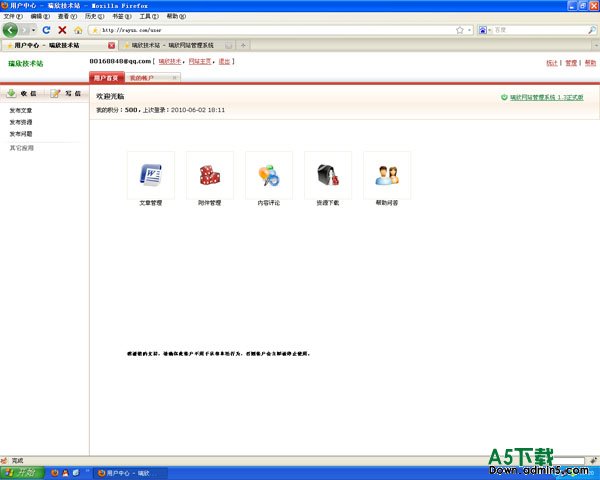The width and height of the screenshot is (600, 480).
Task: Click the 瑞欣技术 link beside the email
Action: coord(170,62)
